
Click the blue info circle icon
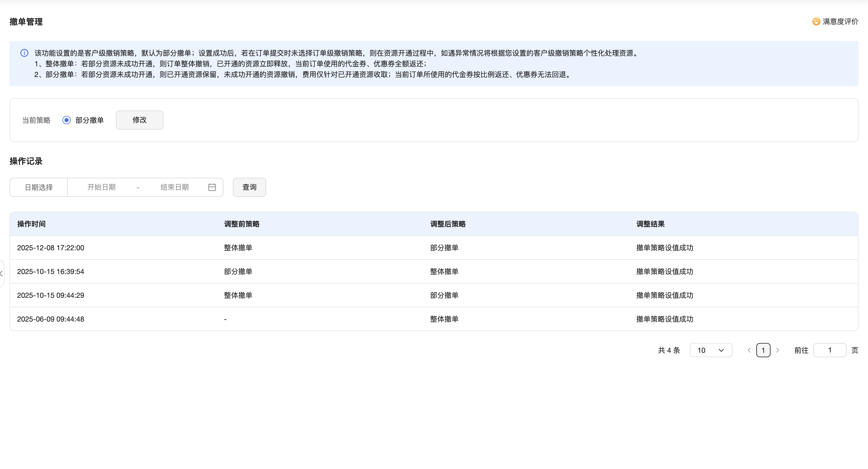(24, 53)
